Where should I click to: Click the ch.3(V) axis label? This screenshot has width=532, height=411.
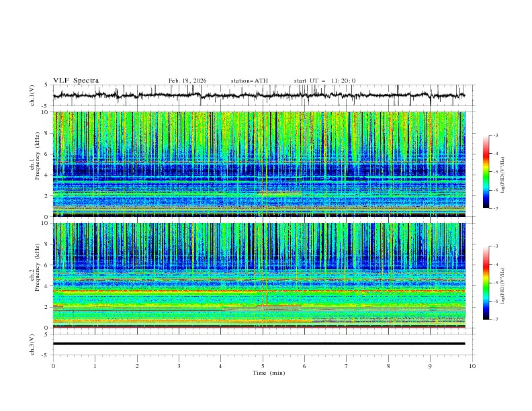click(32, 345)
